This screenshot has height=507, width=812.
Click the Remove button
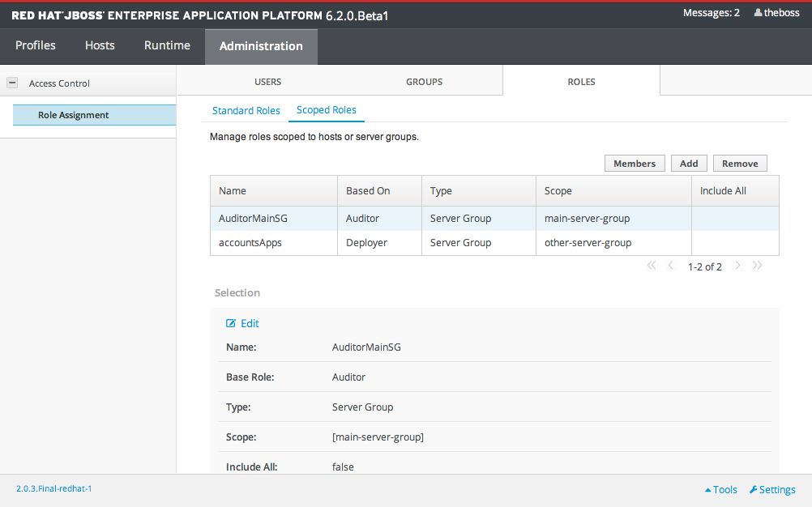click(x=739, y=164)
